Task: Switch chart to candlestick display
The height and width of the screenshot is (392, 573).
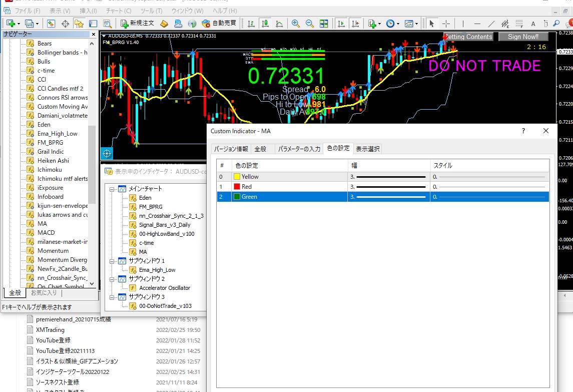Action: point(265,24)
